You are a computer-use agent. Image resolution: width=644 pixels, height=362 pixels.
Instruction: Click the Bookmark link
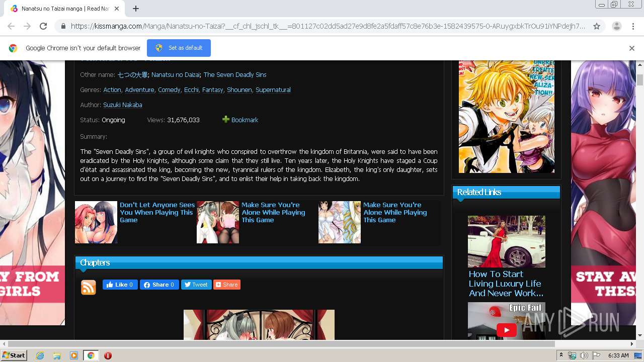click(x=245, y=120)
